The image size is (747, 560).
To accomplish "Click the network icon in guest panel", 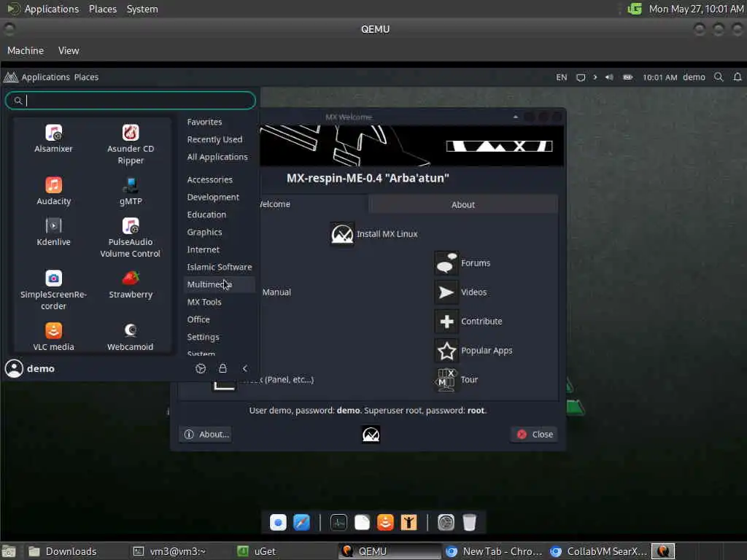I will (581, 77).
